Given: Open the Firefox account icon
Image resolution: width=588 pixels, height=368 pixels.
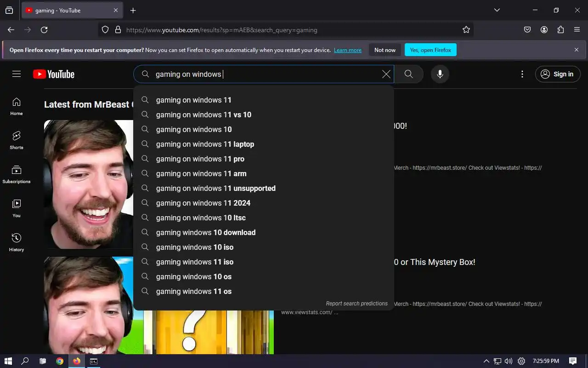Looking at the screenshot, I should pos(544,30).
